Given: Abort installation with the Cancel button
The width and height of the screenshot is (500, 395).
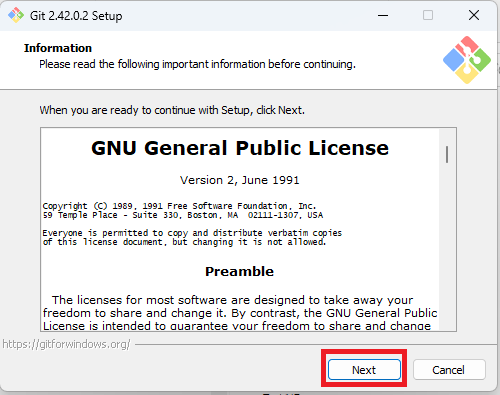Looking at the screenshot, I should click(449, 370).
